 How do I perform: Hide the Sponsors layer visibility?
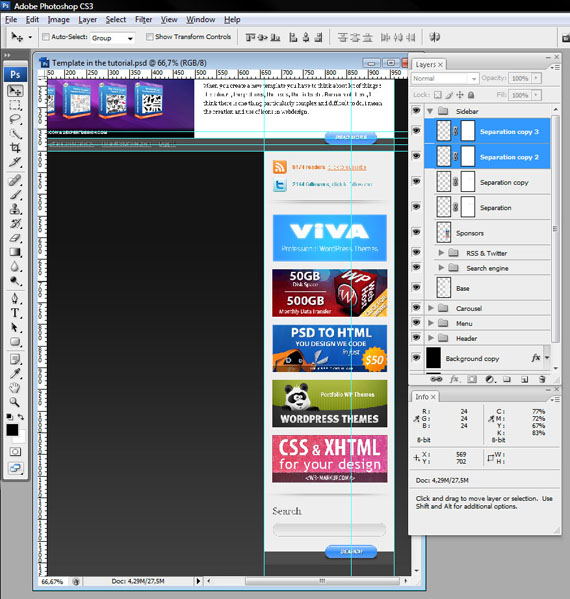click(x=416, y=232)
